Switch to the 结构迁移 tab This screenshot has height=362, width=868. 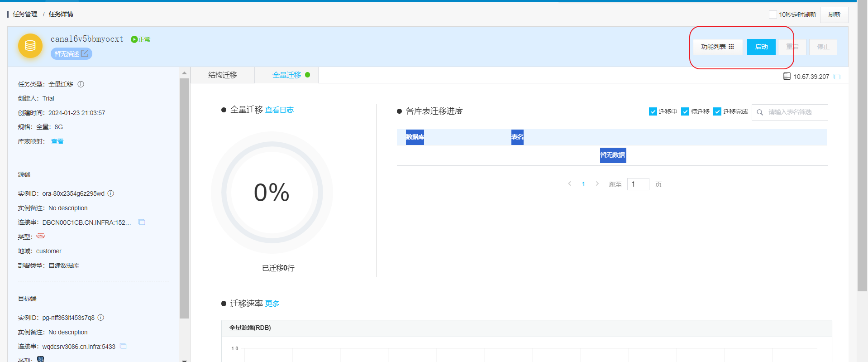pos(223,75)
